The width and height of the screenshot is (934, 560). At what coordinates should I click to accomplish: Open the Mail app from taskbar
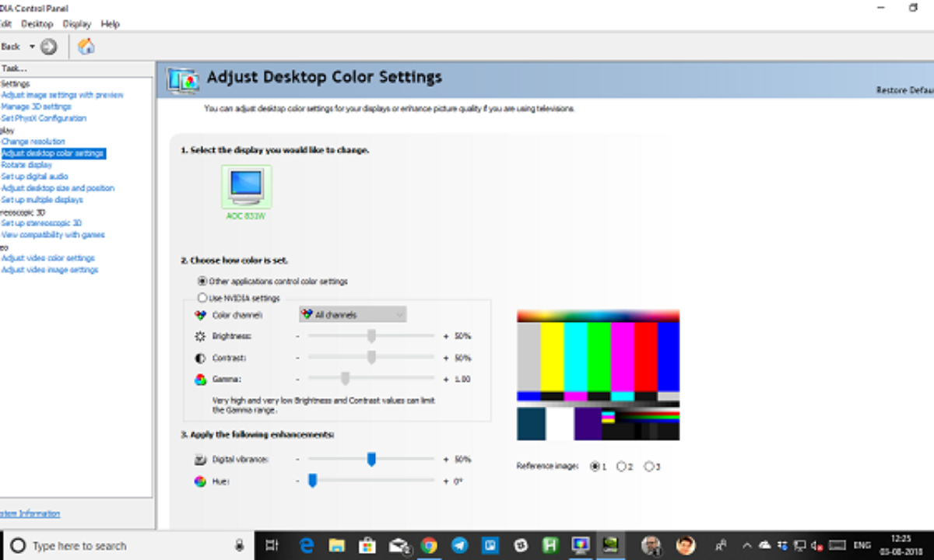point(399,545)
